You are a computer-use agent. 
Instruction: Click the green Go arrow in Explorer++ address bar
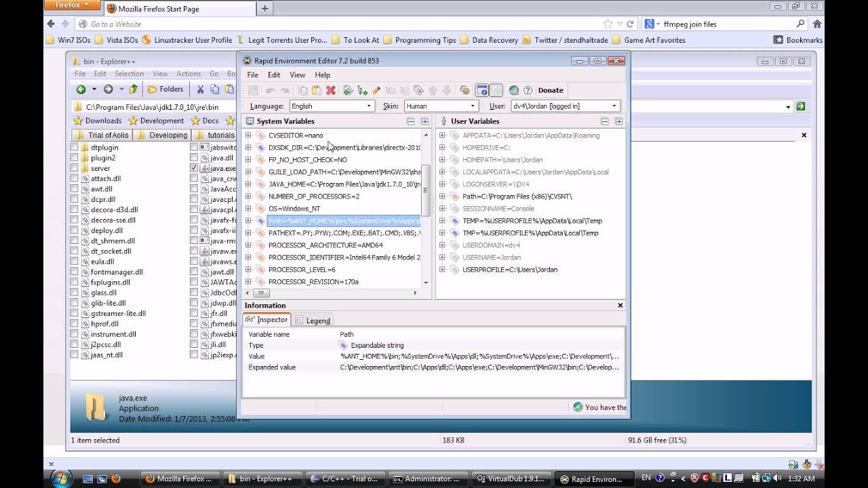click(x=801, y=106)
